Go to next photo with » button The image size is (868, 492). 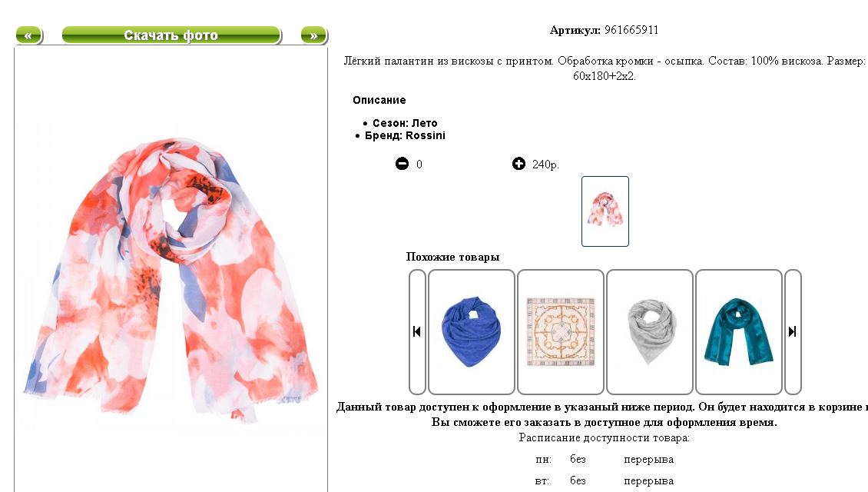(x=314, y=35)
